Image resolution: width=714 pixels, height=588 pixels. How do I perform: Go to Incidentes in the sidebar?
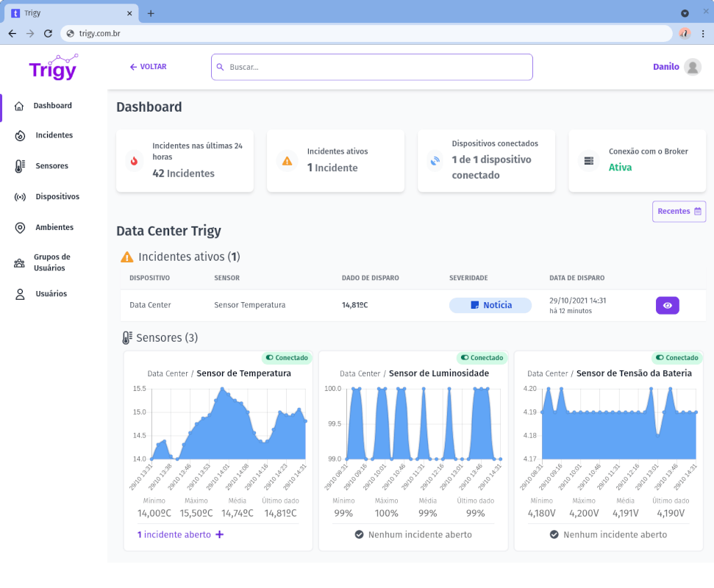54,135
